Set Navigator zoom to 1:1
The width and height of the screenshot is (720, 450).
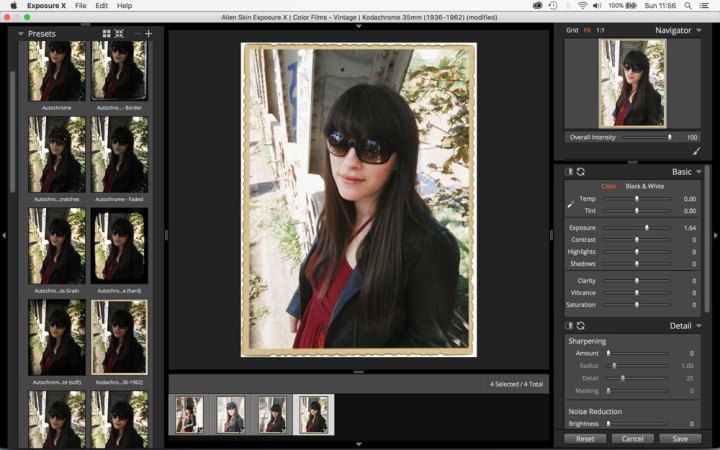(600, 30)
